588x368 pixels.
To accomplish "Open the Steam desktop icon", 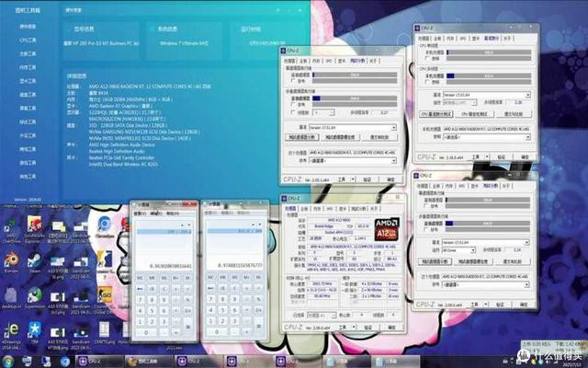I will click(35, 261).
